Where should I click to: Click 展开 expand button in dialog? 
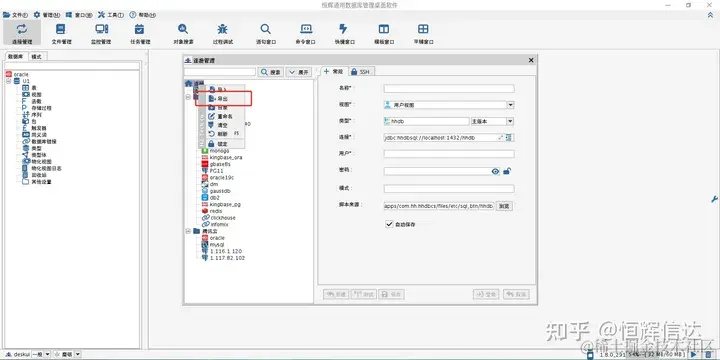[x=298, y=72]
